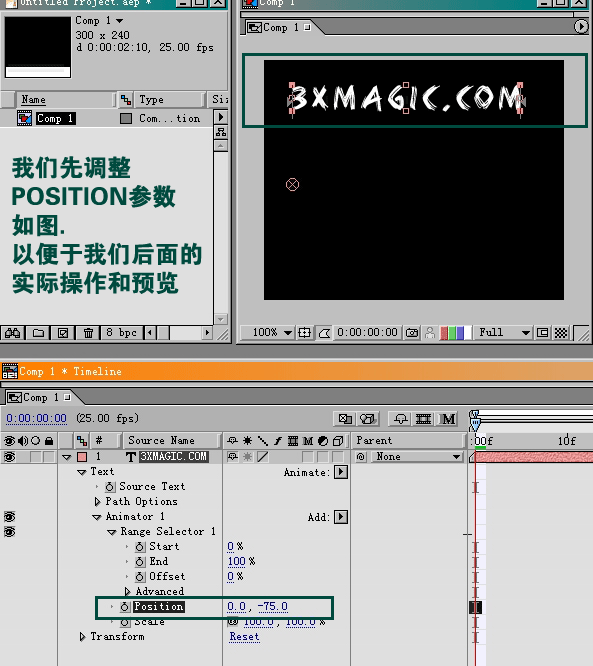Click the green channel swatch in Comp viewer
The width and height of the screenshot is (593, 666).
coord(452,333)
